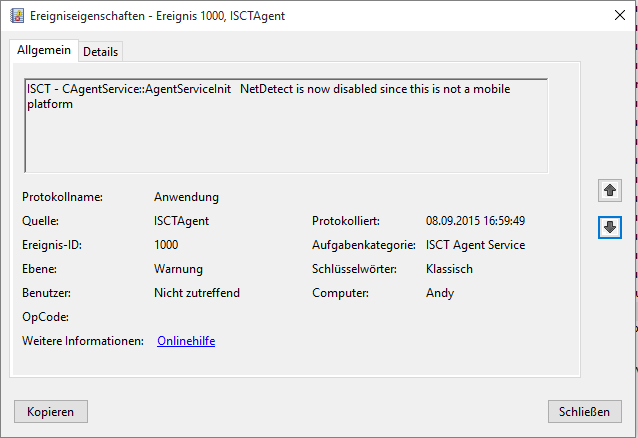Click the Ereignis-ID value 1000
This screenshot has height=438, width=638.
pyautogui.click(x=166, y=245)
